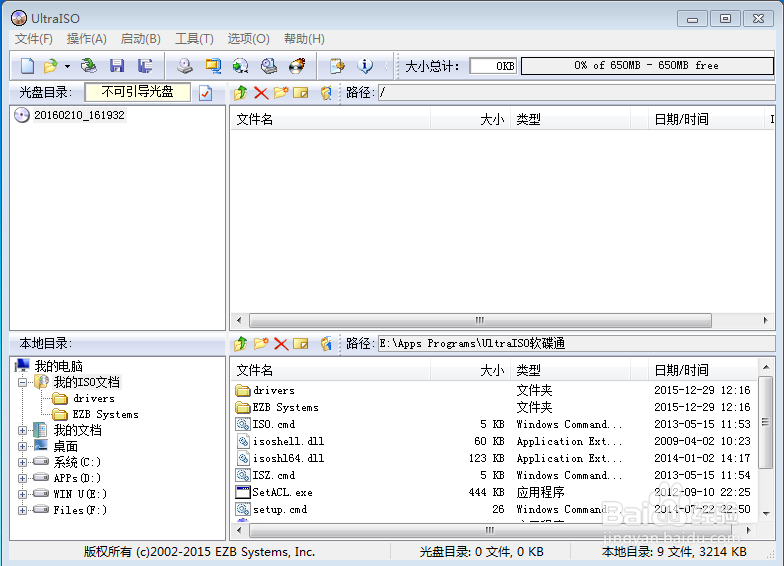
Task: Click the Make CD/DVD image icon
Action: pos(185,66)
